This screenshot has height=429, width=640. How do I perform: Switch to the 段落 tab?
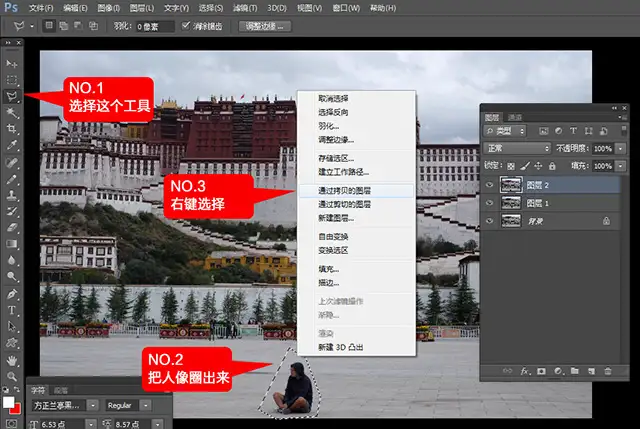(x=61, y=391)
